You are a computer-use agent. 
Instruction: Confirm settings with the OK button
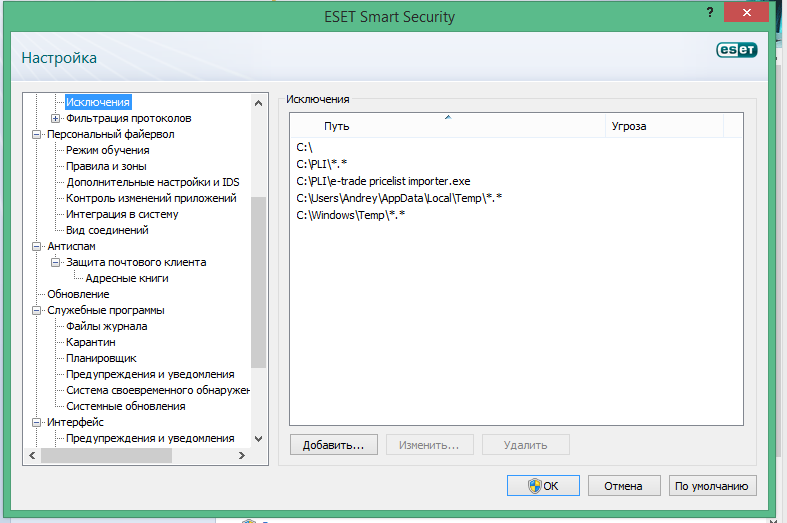[x=543, y=486]
